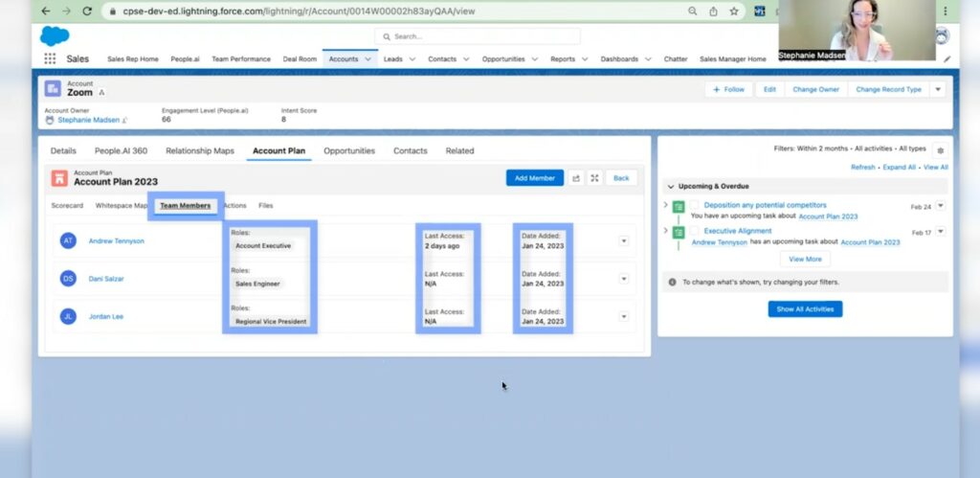Click the task icon for Executive Alignment
Image resolution: width=980 pixels, height=478 pixels.
tap(679, 232)
